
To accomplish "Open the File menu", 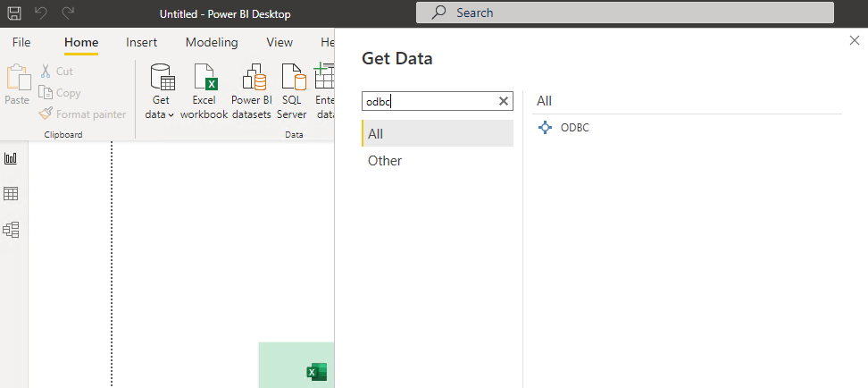I will click(21, 42).
